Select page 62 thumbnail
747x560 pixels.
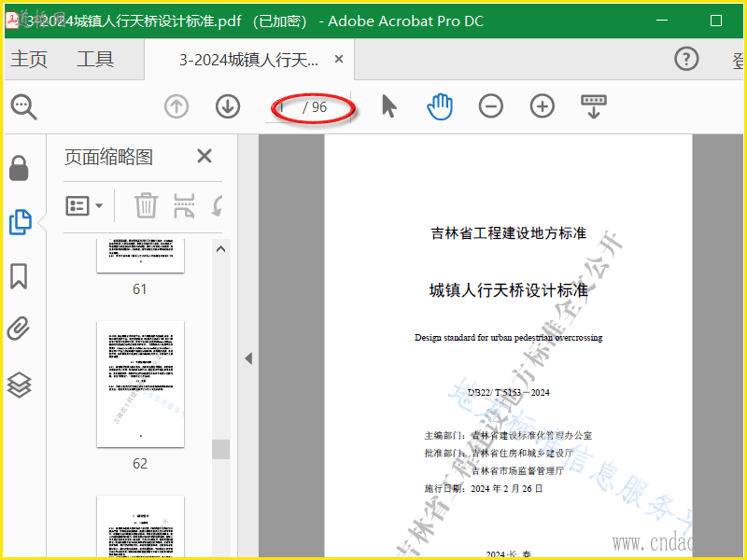coord(140,385)
